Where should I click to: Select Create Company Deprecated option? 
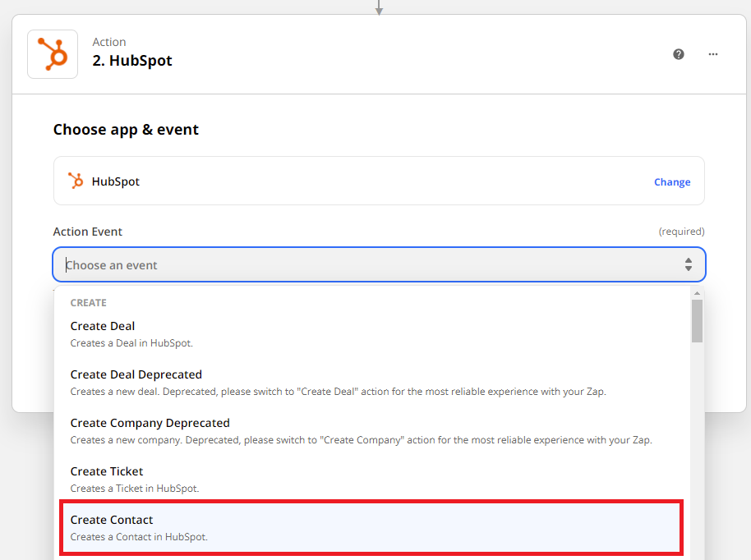click(372, 431)
